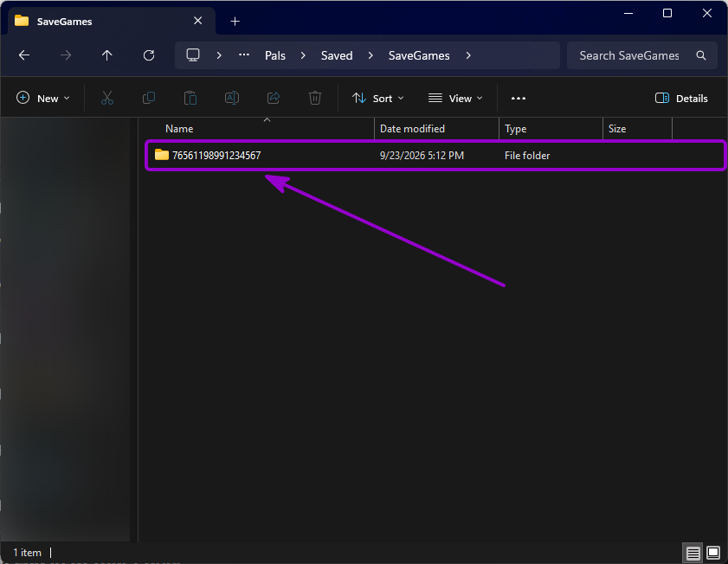Click the search magnifier icon
728x564 pixels.
pos(701,55)
